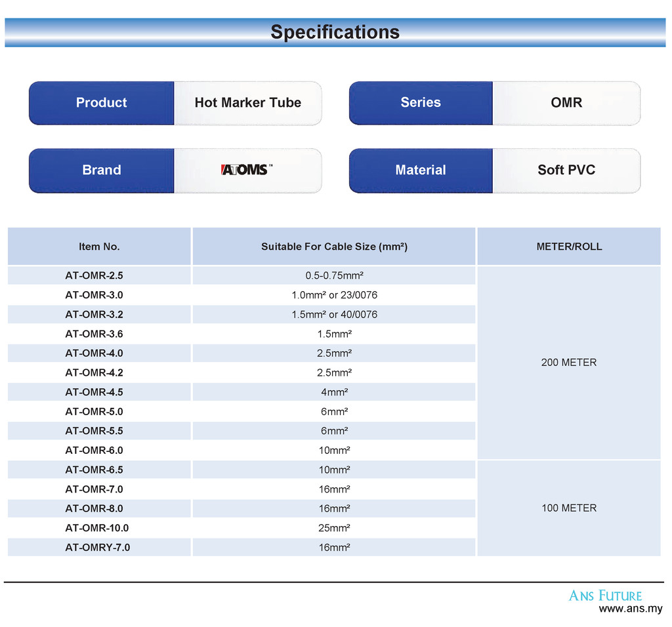The height and width of the screenshot is (627, 672).
Task: Click the ATOMS brand logo
Action: 247,170
